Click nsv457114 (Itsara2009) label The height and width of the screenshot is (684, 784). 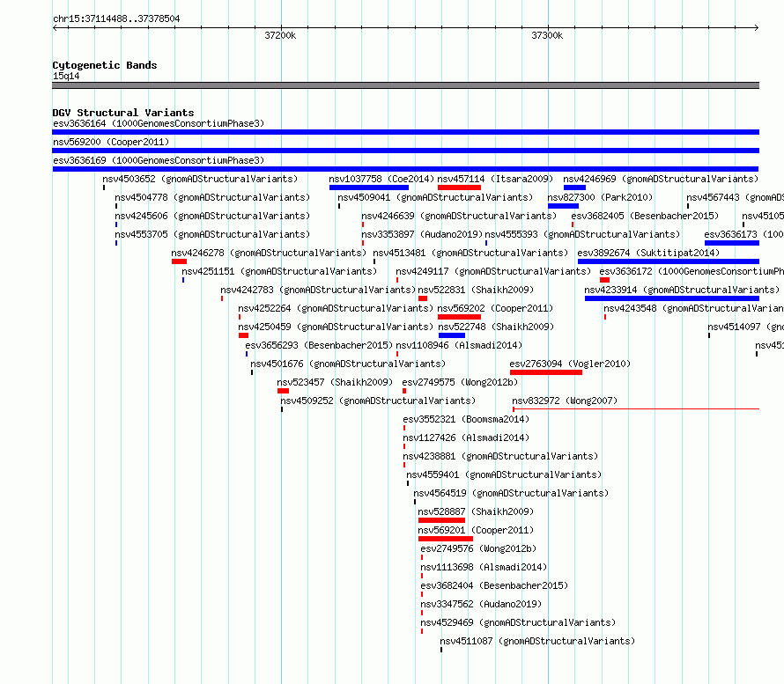(495, 179)
